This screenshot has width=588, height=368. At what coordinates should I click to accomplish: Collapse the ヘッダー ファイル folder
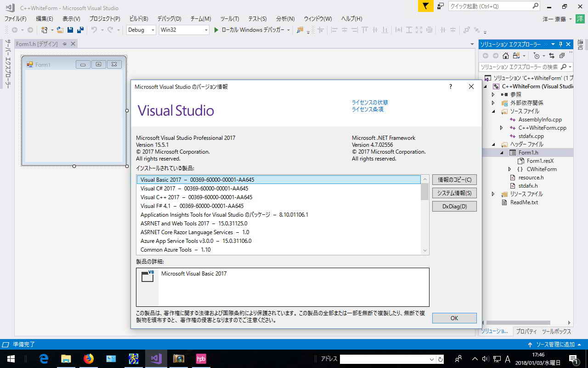click(493, 144)
